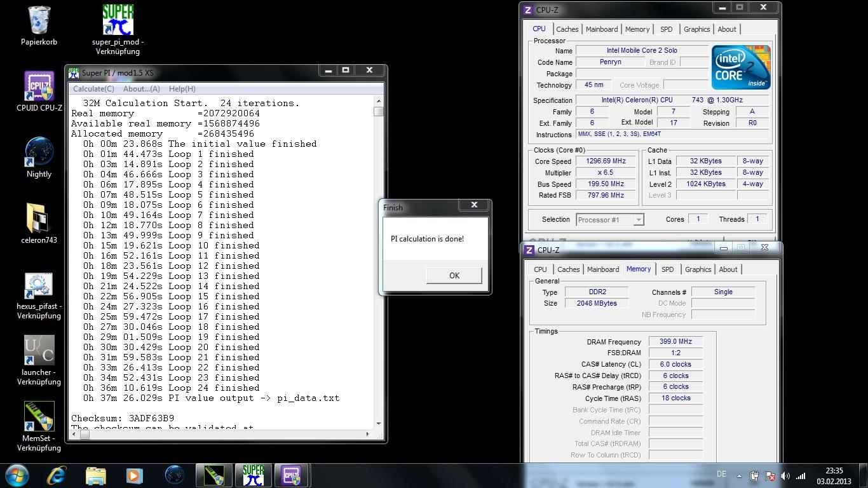Open the Papierkorb recycle bin icon
This screenshot has height=488, width=868.
click(x=39, y=20)
